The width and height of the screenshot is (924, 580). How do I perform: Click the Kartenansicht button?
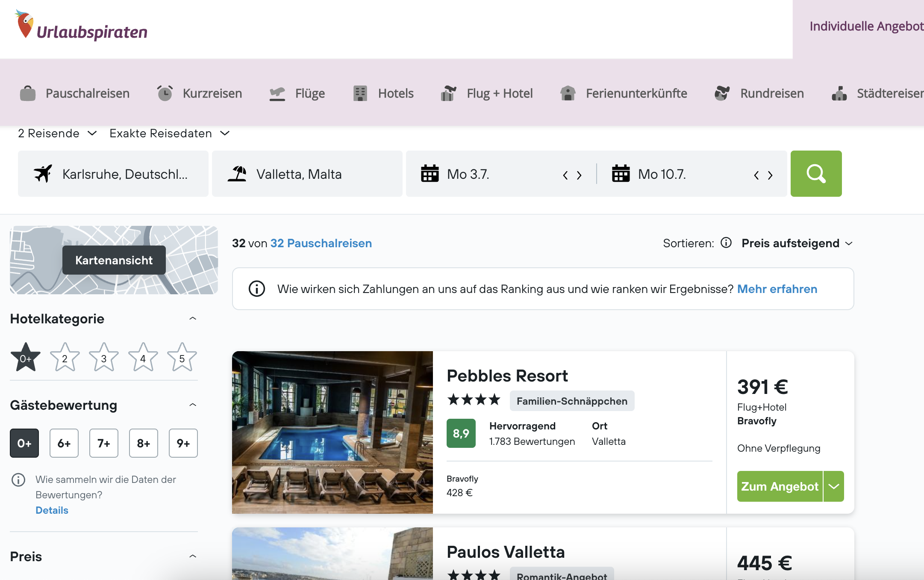(114, 260)
